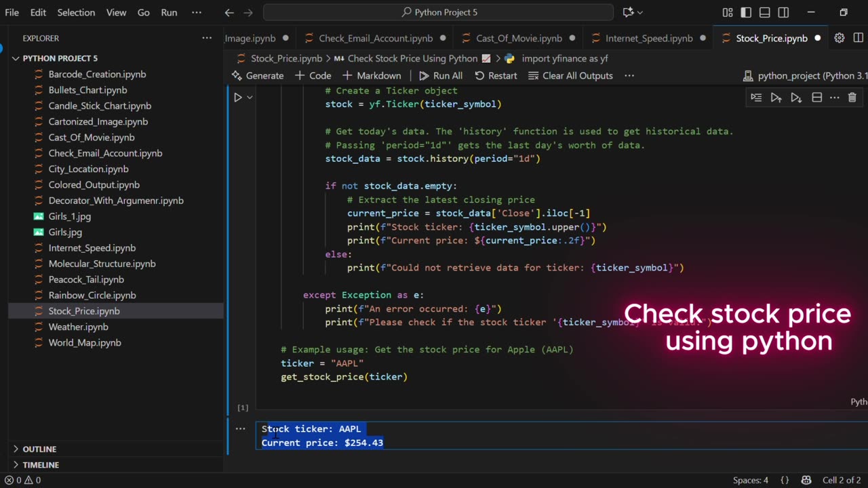
Task: Close the Cast_Of_Movie.ipynb tab unsaved dot
Action: tap(573, 38)
